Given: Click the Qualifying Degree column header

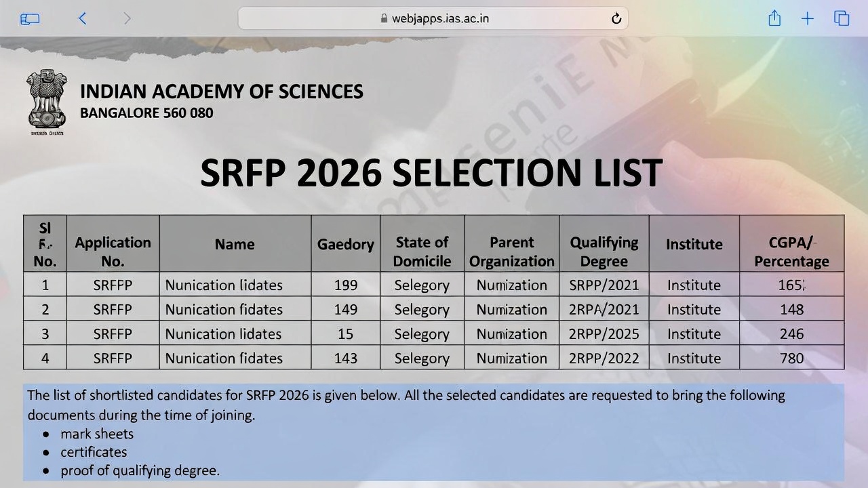Looking at the screenshot, I should (604, 251).
